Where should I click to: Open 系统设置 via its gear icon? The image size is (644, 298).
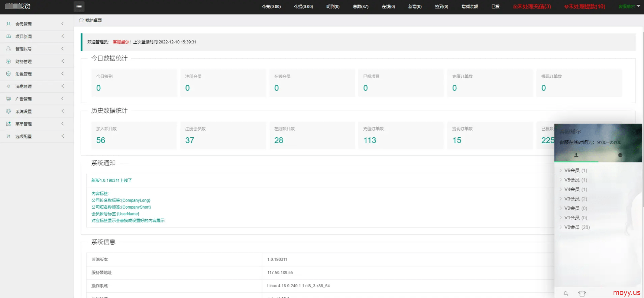pos(8,111)
